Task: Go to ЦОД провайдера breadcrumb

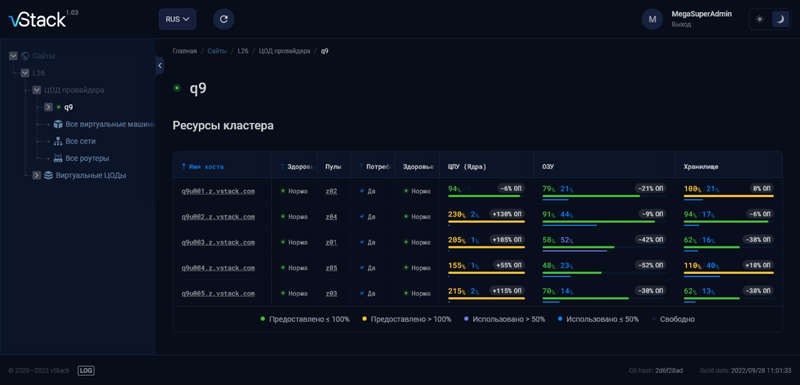Action: tap(284, 51)
